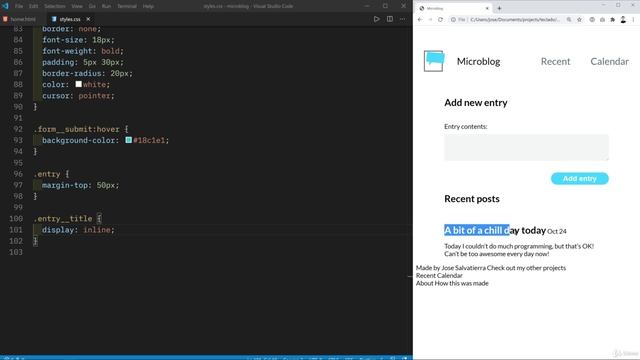Reload the Microblog page in Chrome
The image size is (640, 360).
point(440,20)
